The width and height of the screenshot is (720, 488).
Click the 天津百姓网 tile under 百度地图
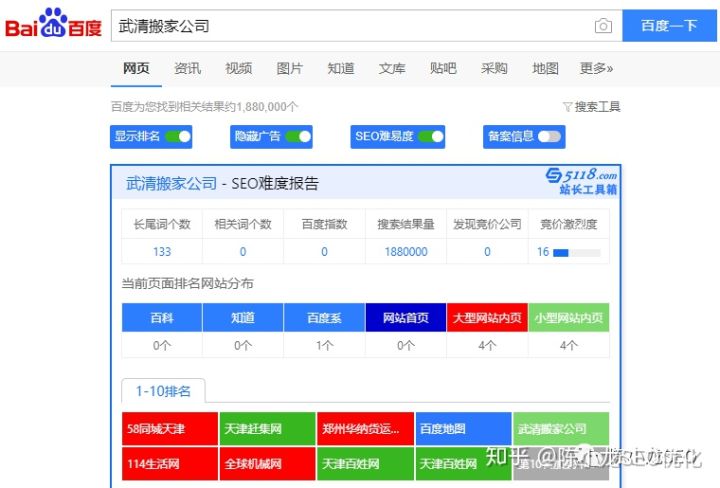(x=463, y=464)
